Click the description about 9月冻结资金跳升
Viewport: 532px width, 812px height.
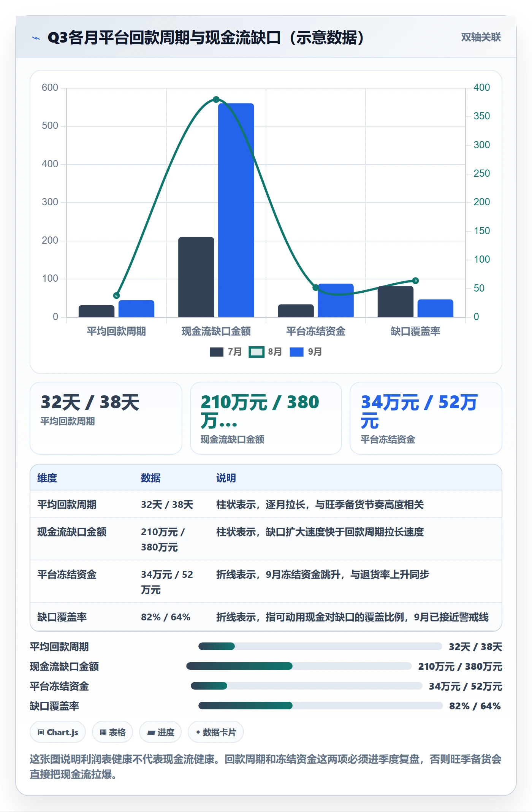(x=323, y=574)
